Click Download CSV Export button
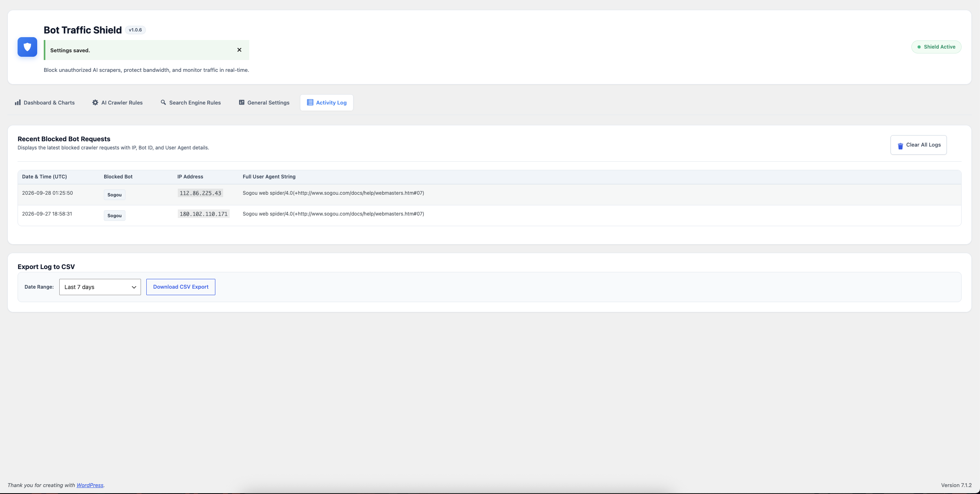980x494 pixels. tap(181, 287)
